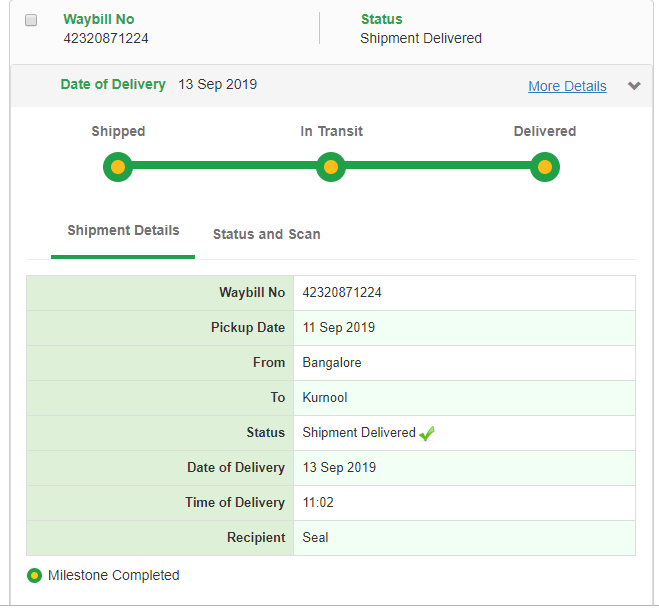Tick the checkbox beside Waybill No
The height and width of the screenshot is (610, 659).
(x=31, y=20)
